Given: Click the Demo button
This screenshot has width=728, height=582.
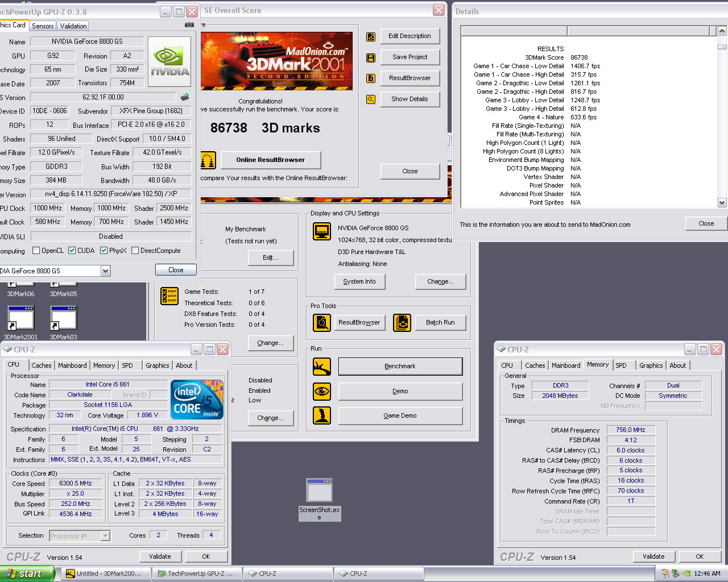Looking at the screenshot, I should (x=400, y=392).
